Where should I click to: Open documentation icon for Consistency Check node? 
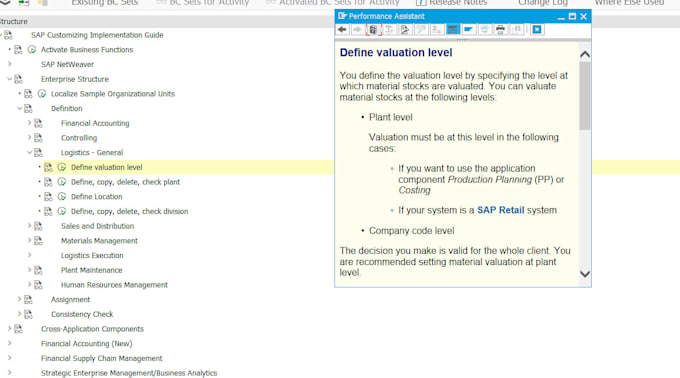(28, 314)
